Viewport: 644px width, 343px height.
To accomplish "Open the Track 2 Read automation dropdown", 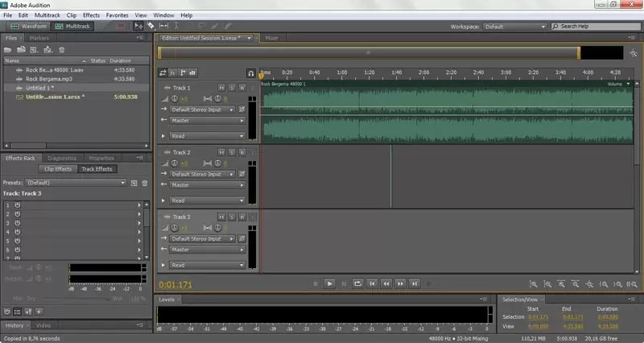I will point(208,200).
